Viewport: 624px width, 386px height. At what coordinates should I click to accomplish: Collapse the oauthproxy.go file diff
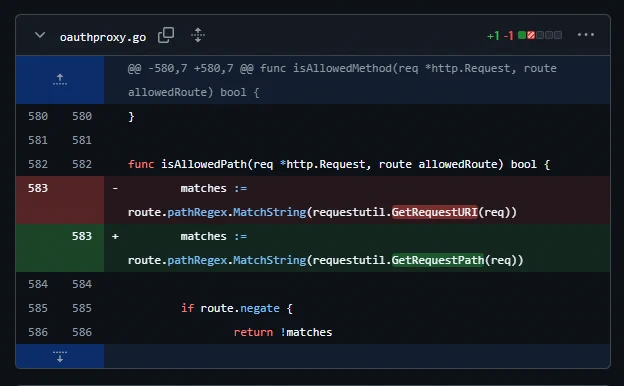click(40, 35)
